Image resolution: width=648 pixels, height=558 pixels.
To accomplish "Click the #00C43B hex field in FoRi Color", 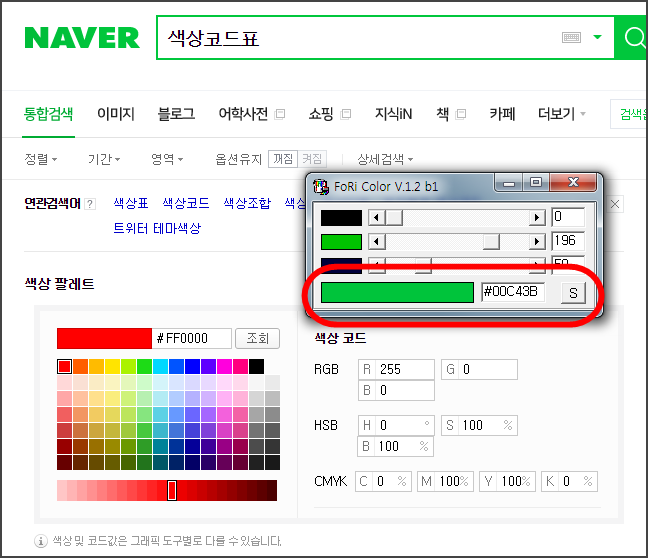I will tap(513, 292).
